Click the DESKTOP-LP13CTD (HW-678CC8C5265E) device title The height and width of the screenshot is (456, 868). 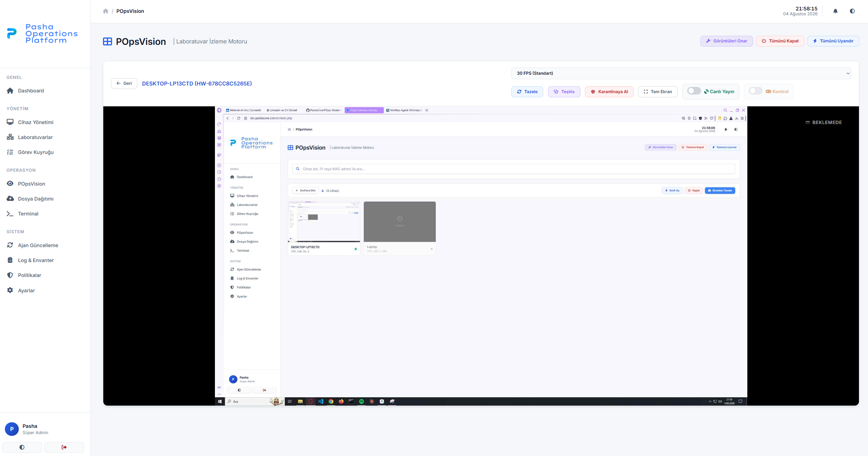[197, 83]
